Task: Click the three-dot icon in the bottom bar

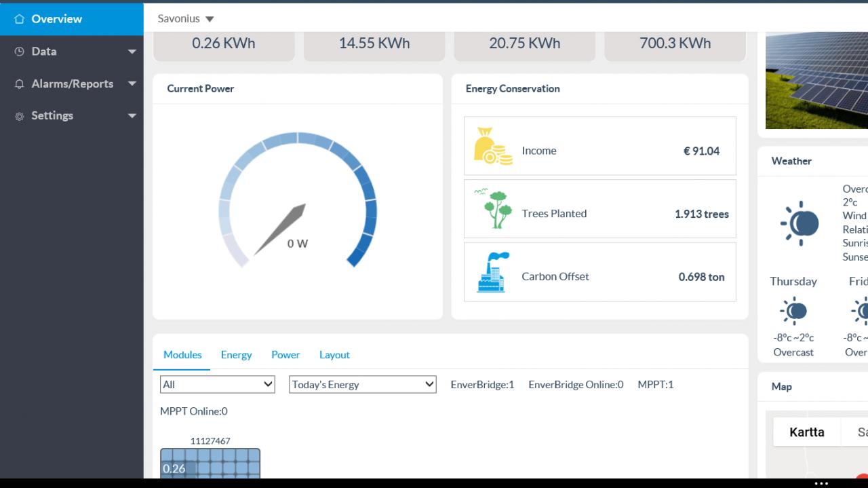Action: coord(821,483)
